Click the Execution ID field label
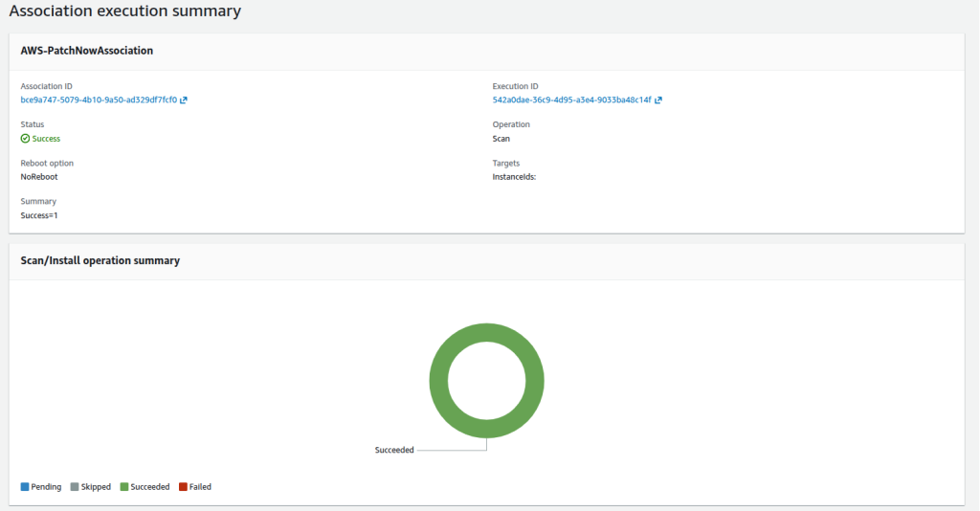The width and height of the screenshot is (980, 511). pos(515,86)
